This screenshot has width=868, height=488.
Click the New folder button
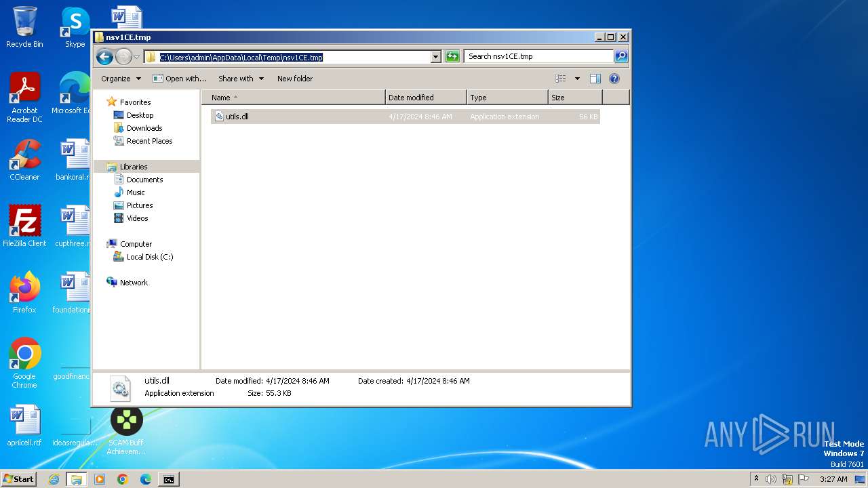(295, 79)
